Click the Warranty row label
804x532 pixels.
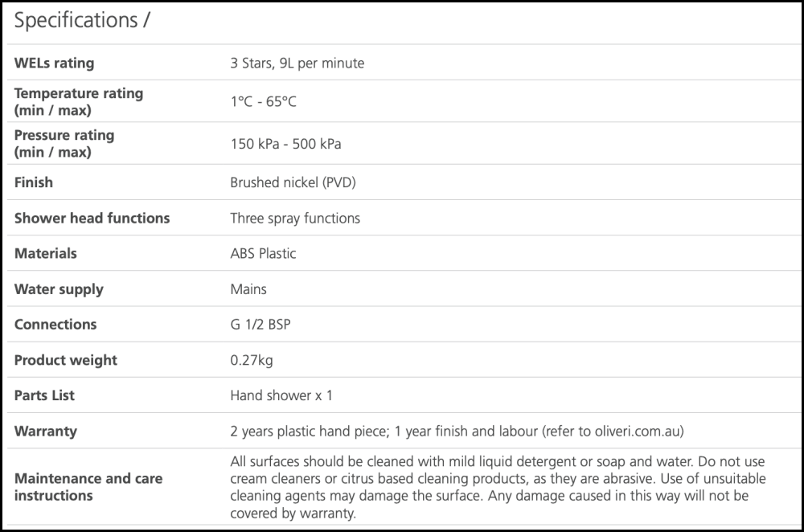tap(46, 431)
